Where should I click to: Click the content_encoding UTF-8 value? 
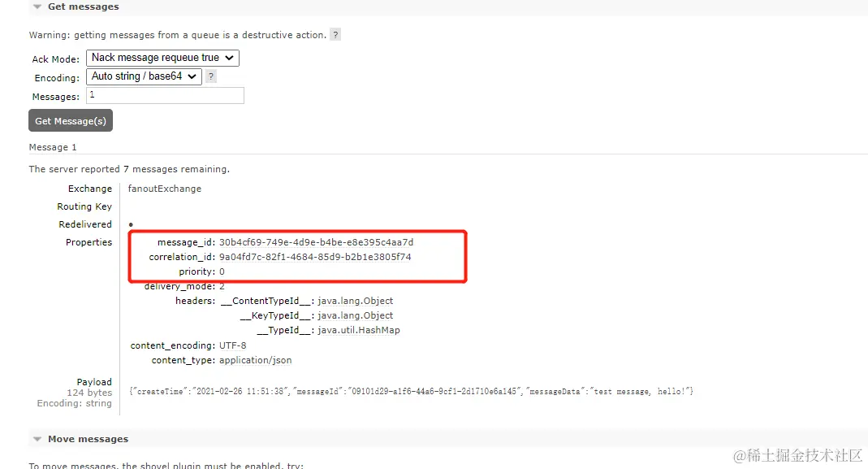tap(232, 345)
